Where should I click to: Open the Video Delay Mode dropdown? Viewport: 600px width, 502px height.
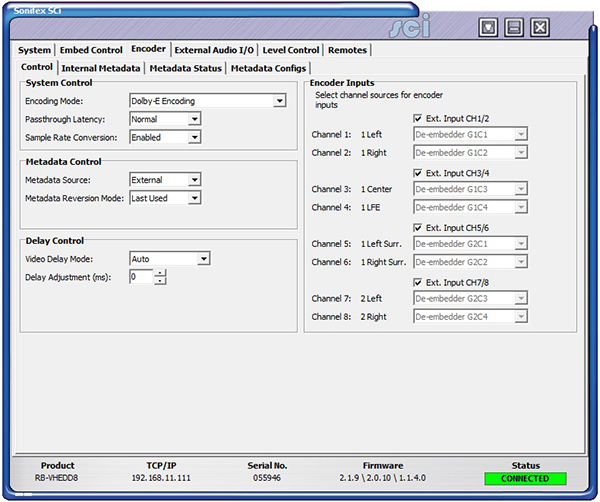[203, 259]
